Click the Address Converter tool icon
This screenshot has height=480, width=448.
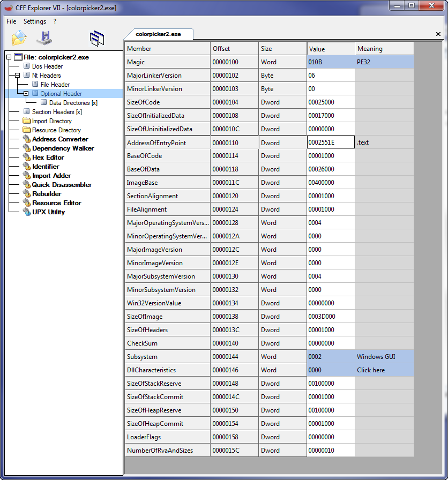27,139
